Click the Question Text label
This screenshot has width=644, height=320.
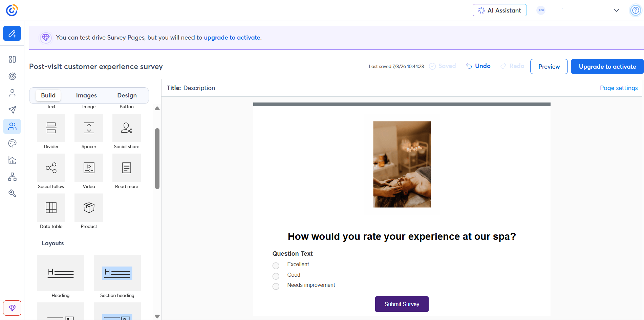click(293, 254)
